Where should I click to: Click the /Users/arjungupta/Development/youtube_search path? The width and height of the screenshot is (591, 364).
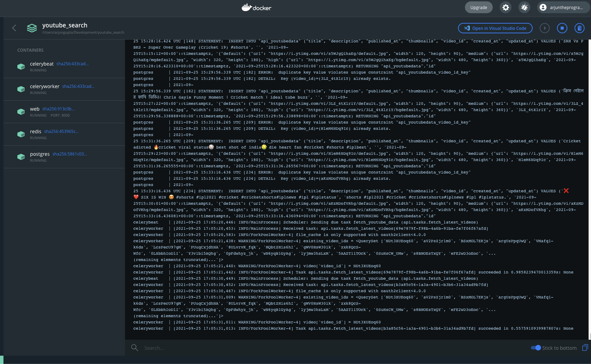tap(83, 33)
